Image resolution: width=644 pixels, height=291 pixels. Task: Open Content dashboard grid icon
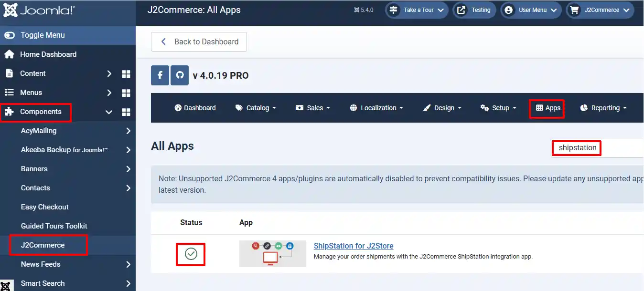click(x=126, y=73)
